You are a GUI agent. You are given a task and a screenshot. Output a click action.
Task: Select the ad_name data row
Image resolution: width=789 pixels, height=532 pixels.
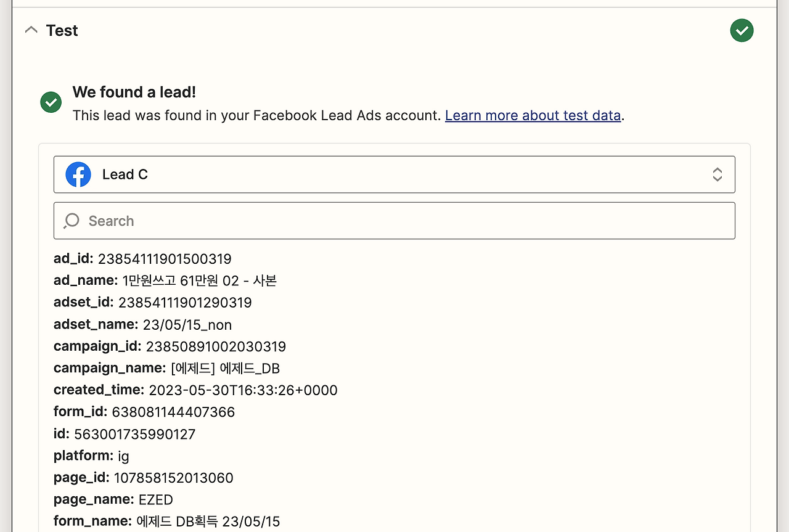coord(165,280)
